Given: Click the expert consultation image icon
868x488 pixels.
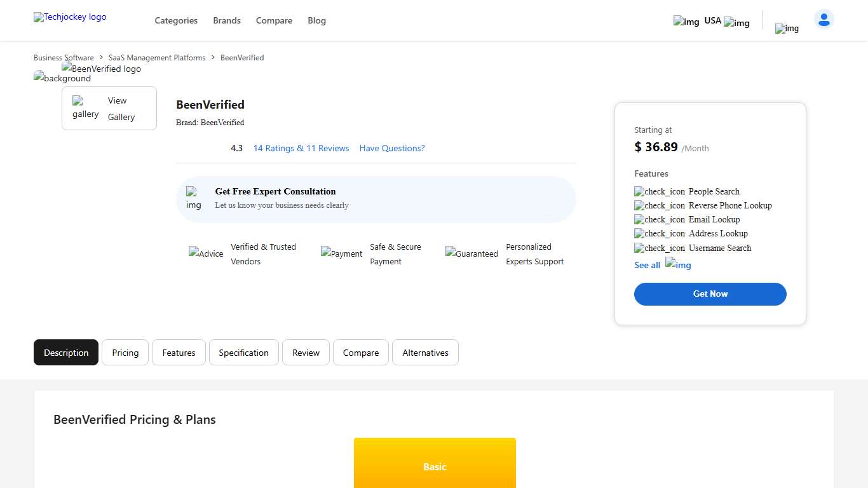Looking at the screenshot, I should click(194, 199).
